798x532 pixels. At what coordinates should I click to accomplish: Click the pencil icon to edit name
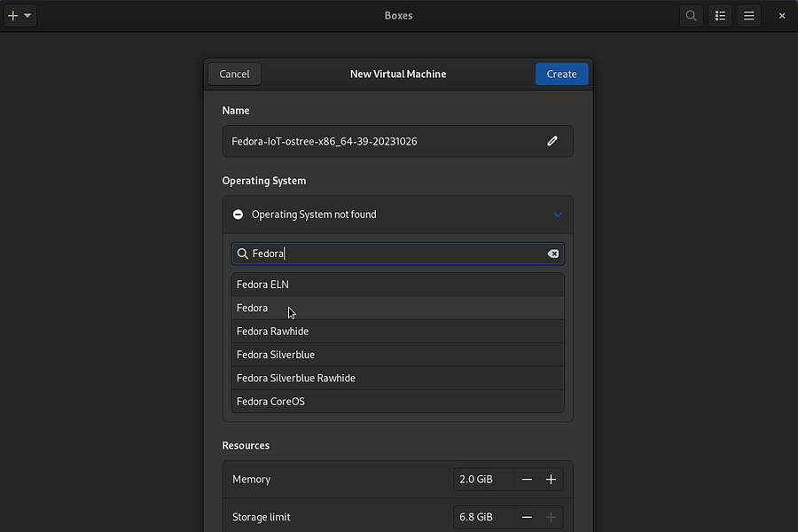(552, 141)
